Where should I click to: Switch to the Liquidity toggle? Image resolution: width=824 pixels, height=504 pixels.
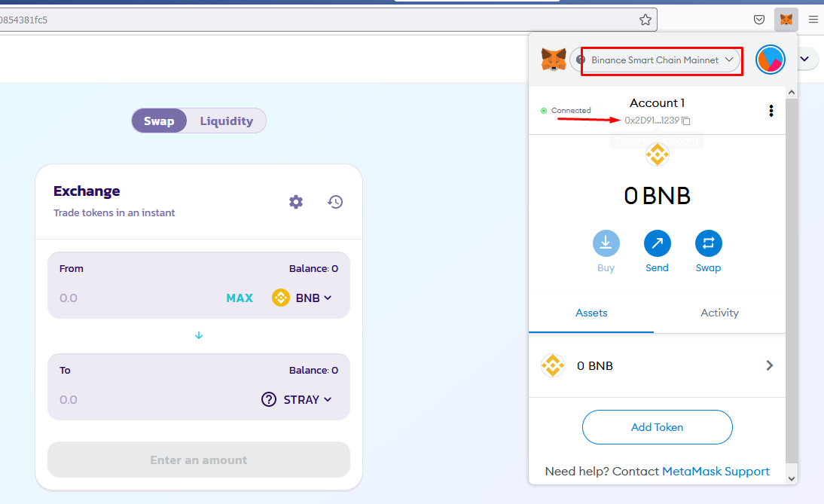(227, 121)
